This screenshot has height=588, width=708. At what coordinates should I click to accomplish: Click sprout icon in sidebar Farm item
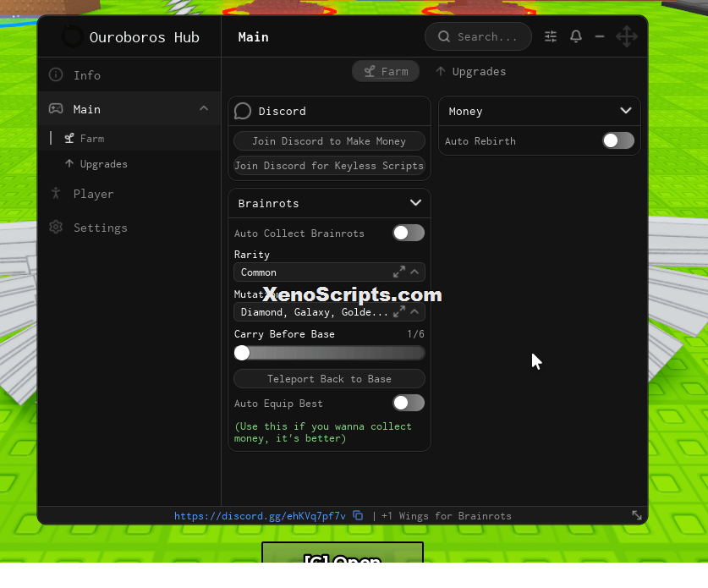(69, 139)
